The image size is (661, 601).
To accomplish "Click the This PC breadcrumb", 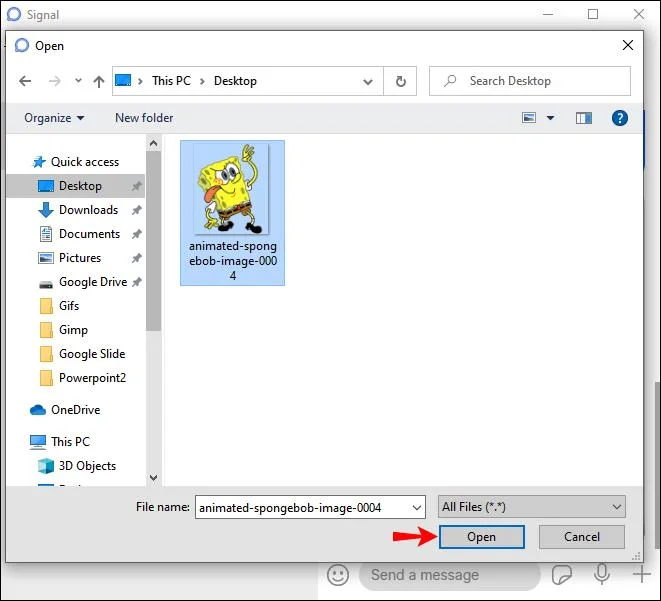I will tap(171, 81).
